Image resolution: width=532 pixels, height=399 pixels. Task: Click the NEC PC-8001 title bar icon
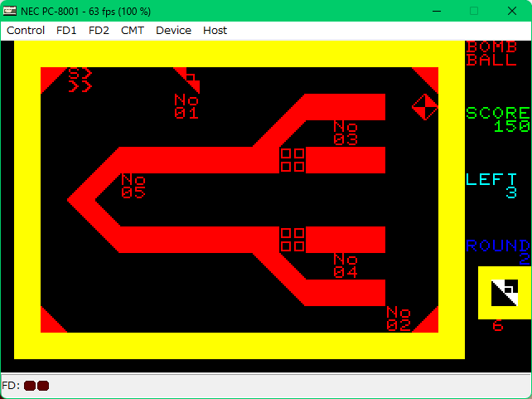(x=11, y=11)
